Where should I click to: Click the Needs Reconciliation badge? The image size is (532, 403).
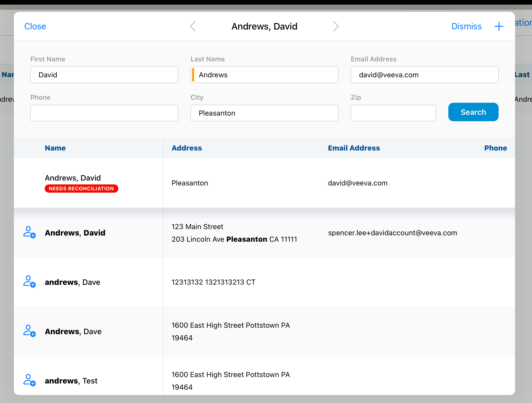coord(81,189)
